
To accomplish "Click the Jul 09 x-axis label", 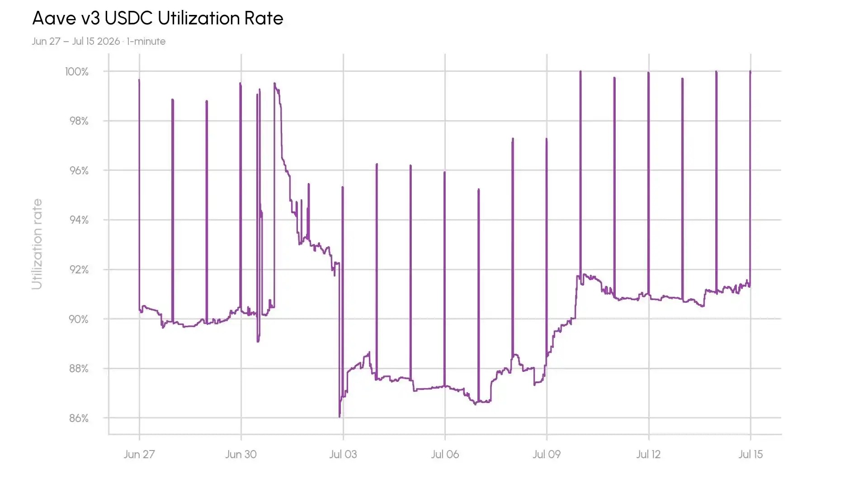I will 547,454.
